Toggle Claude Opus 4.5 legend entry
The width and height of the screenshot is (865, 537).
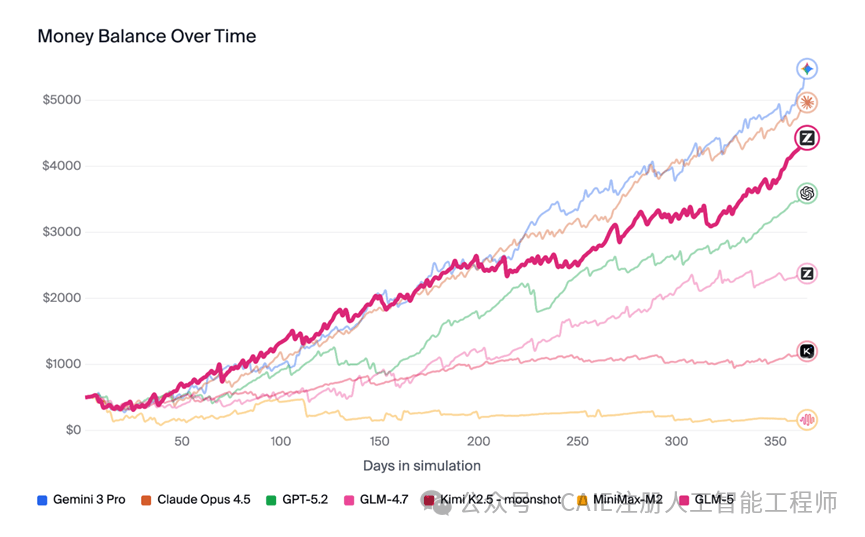[204, 499]
